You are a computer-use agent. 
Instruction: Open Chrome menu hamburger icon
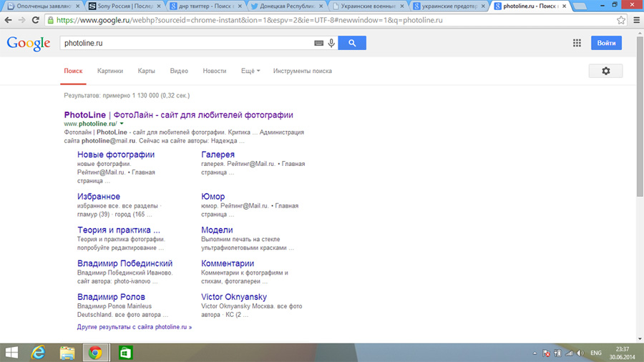point(635,20)
